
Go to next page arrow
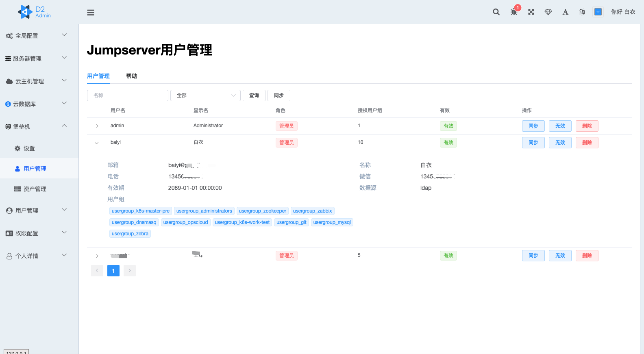coord(130,271)
